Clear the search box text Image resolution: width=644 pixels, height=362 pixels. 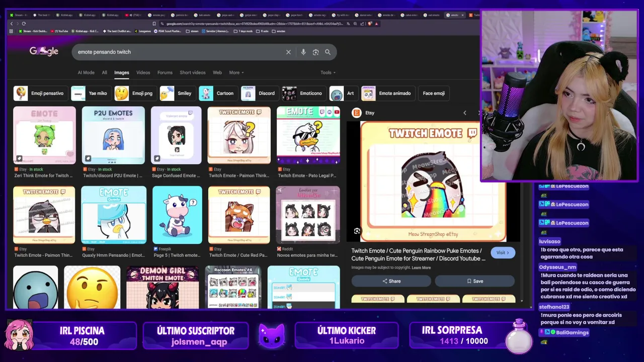point(288,52)
